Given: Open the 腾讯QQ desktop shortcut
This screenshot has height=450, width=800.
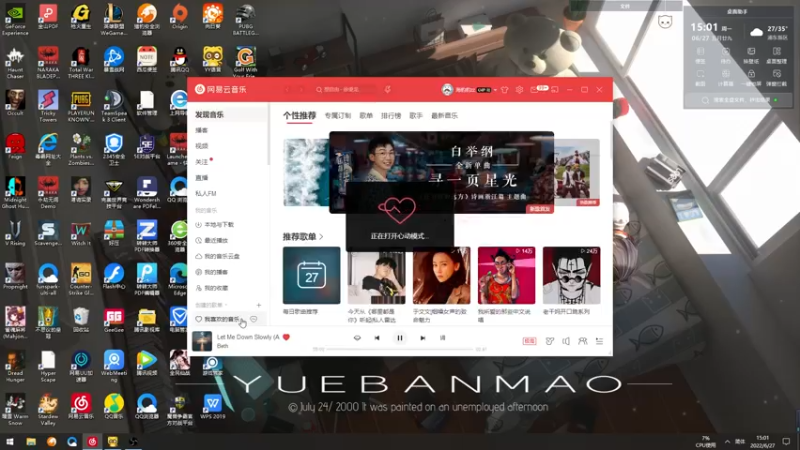Looking at the screenshot, I should [180, 60].
